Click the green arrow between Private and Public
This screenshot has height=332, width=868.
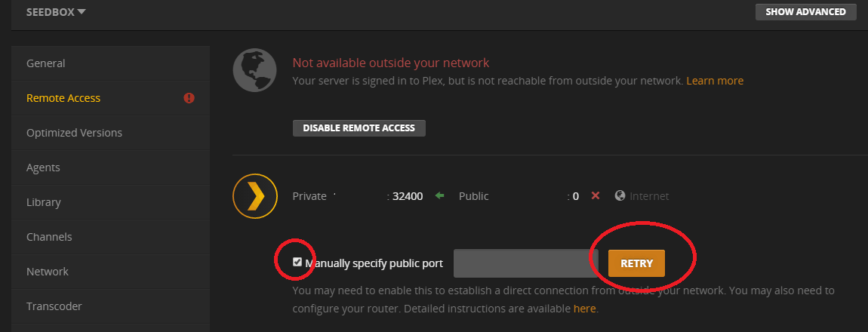tap(439, 196)
